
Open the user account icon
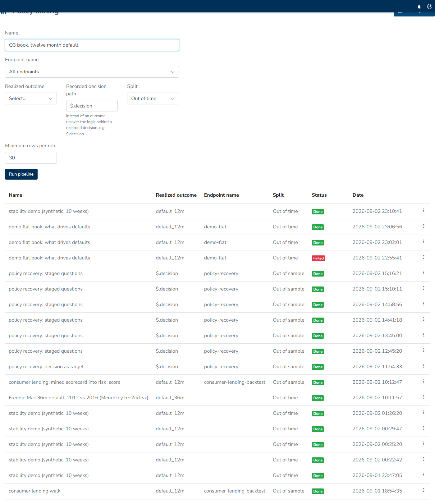pos(430,7)
